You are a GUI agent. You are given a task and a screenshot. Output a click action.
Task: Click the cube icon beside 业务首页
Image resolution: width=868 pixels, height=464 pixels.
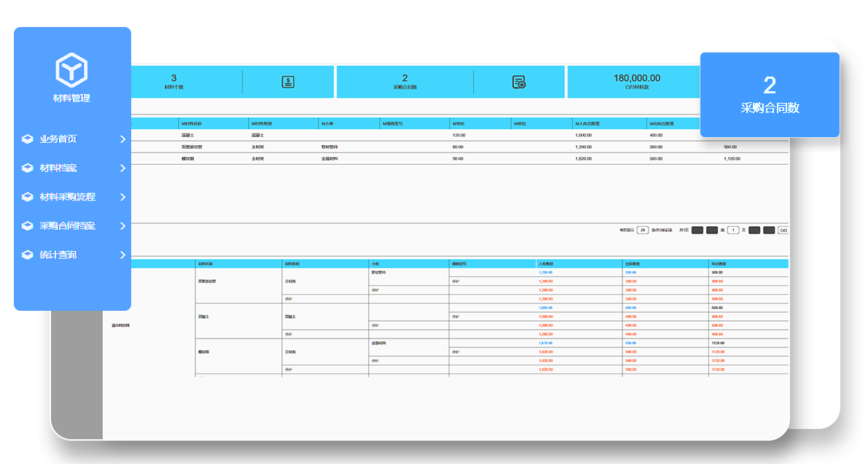pyautogui.click(x=27, y=139)
